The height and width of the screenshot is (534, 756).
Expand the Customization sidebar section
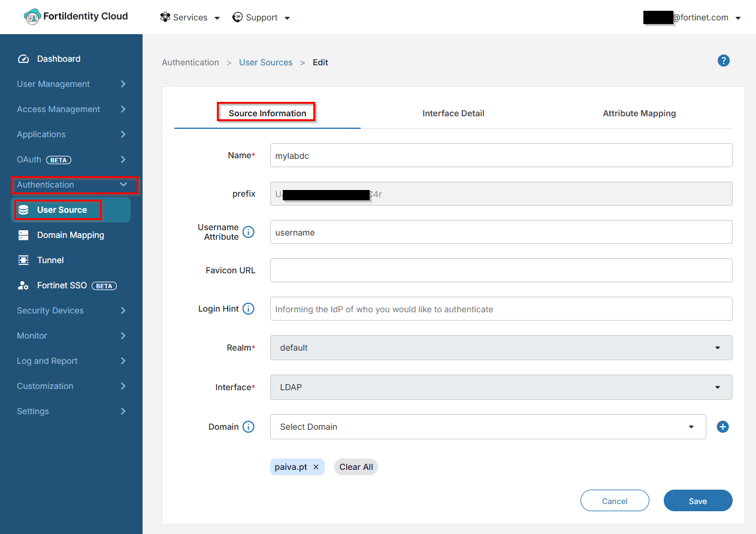[x=71, y=386]
